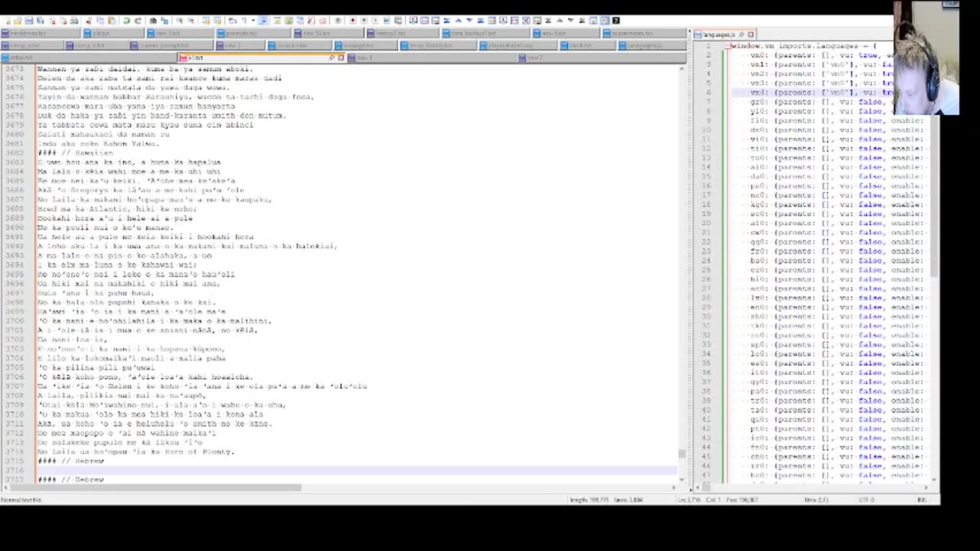
Task: Click the Cut scissors icon
Action: pos(89,21)
